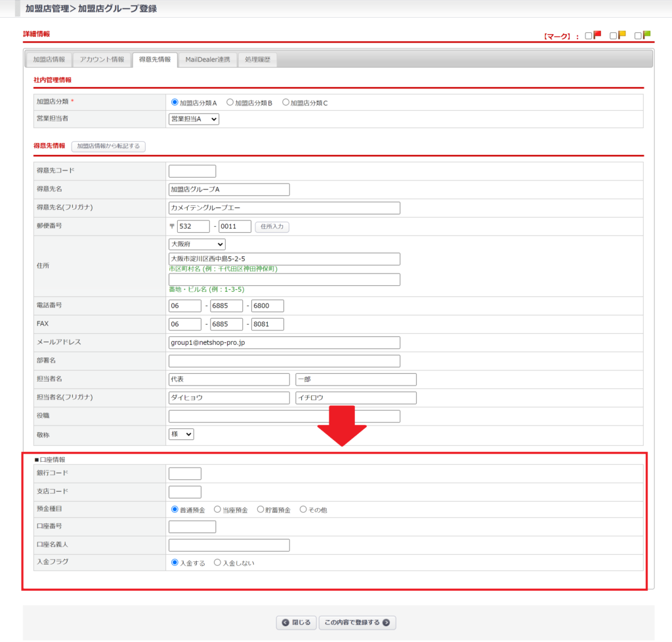Image resolution: width=672 pixels, height=642 pixels.
Task: Expand the prefecture dropdown showing 大阪府
Action: 197,244
